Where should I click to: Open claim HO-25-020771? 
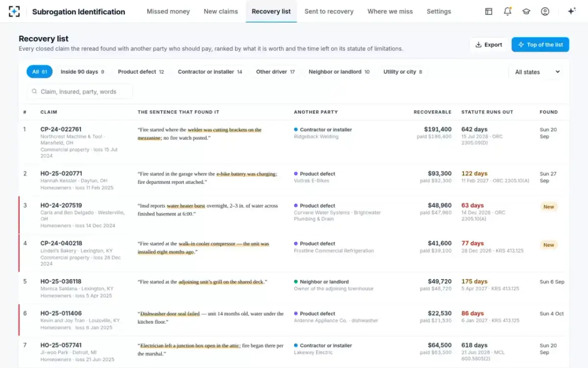click(61, 174)
